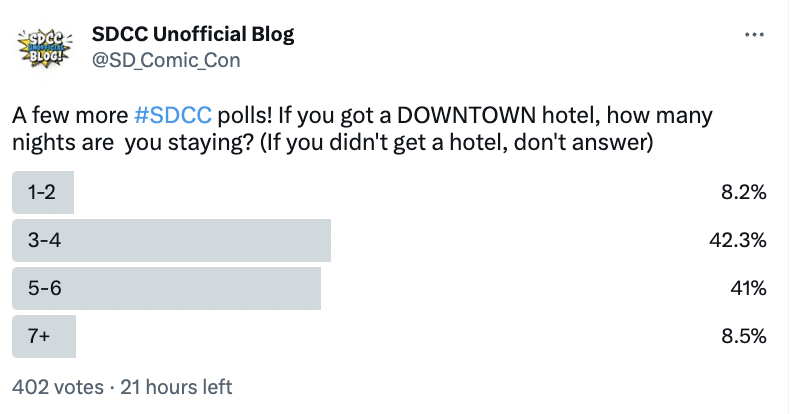Screen dimensions: 808x414
Task: Click the gray bar of the 3-4 result
Action: point(172,240)
